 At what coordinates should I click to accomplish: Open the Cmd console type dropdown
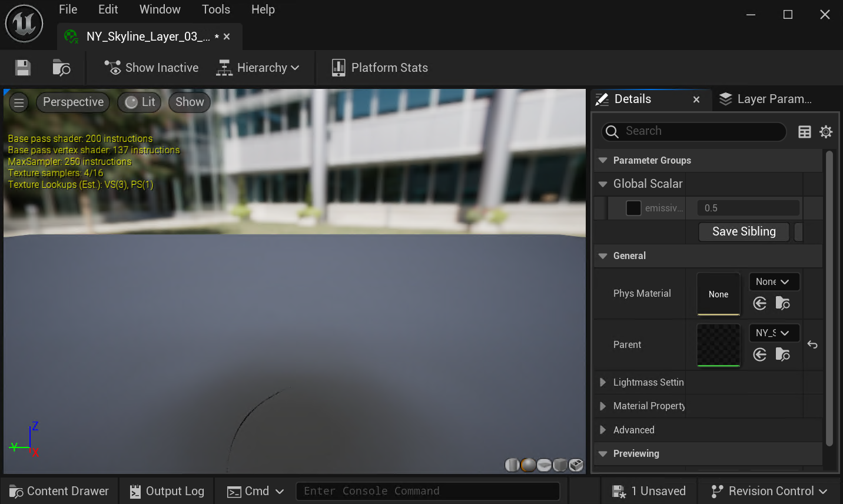(255, 491)
